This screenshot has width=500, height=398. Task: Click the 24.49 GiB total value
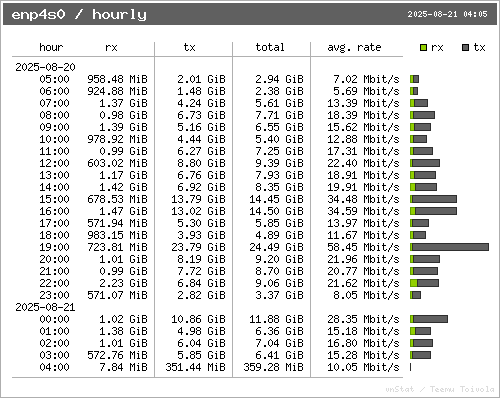click(276, 247)
